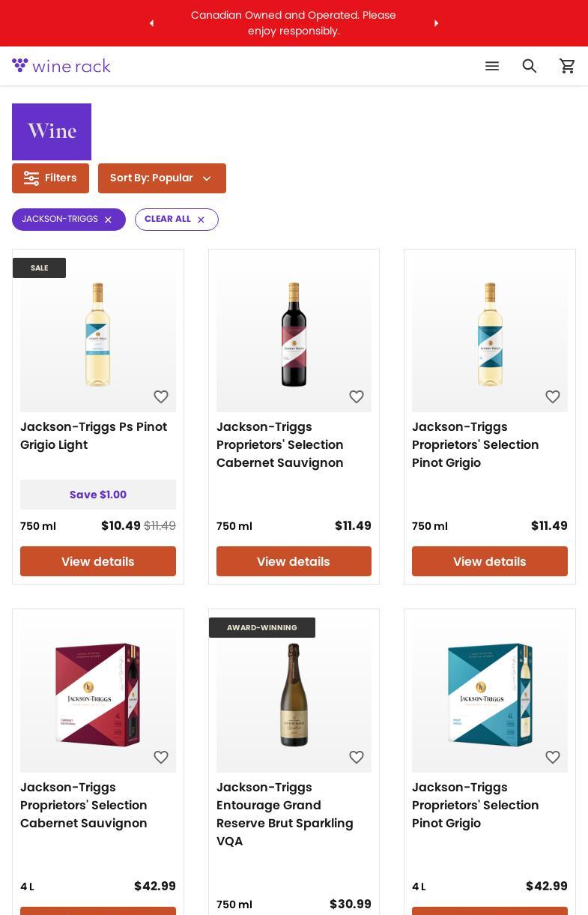Open the Filters panel
The image size is (588, 915).
(50, 178)
